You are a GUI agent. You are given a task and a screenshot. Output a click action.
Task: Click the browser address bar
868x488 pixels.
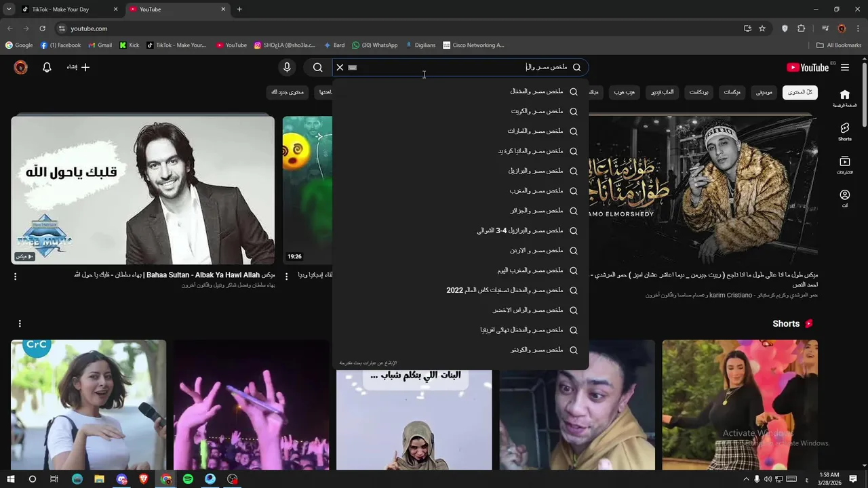click(x=400, y=28)
